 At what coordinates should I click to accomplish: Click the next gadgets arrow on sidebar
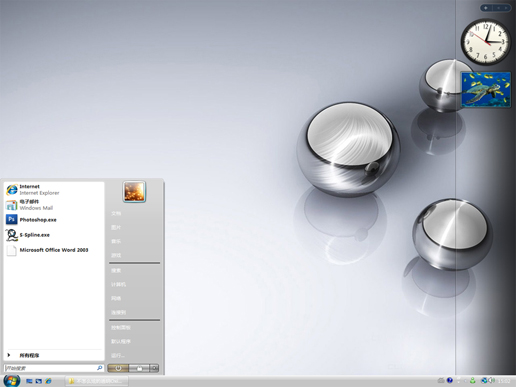[506, 8]
